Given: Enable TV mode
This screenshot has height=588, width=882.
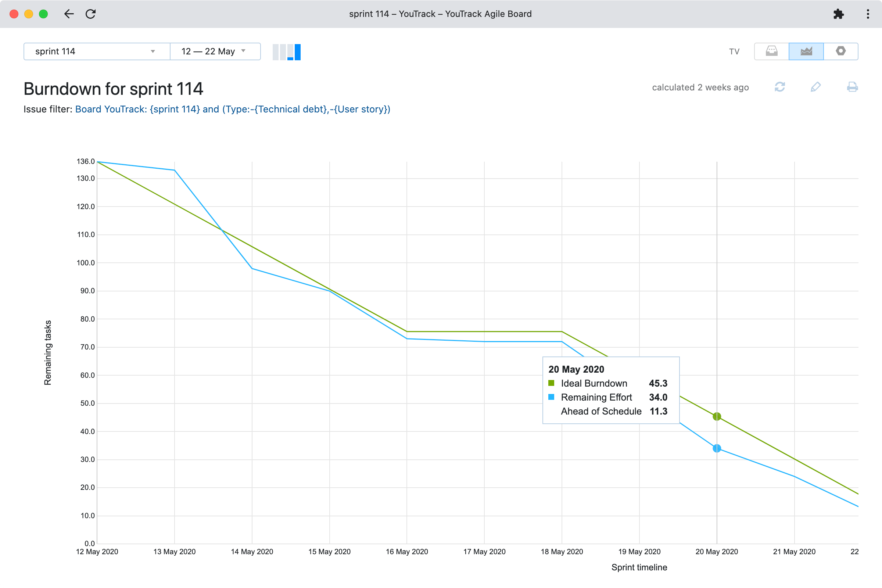Looking at the screenshot, I should coord(734,51).
